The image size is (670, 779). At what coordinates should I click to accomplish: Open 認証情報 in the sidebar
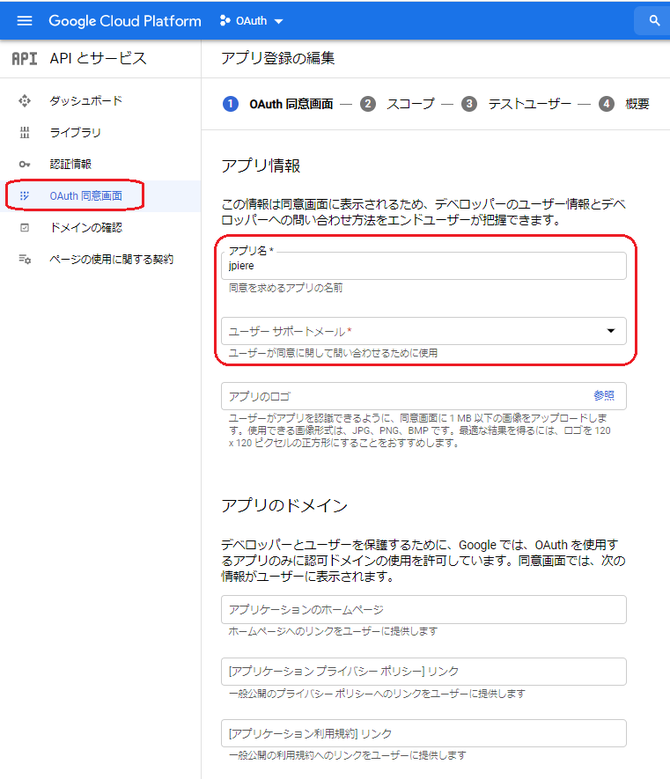coord(71,164)
